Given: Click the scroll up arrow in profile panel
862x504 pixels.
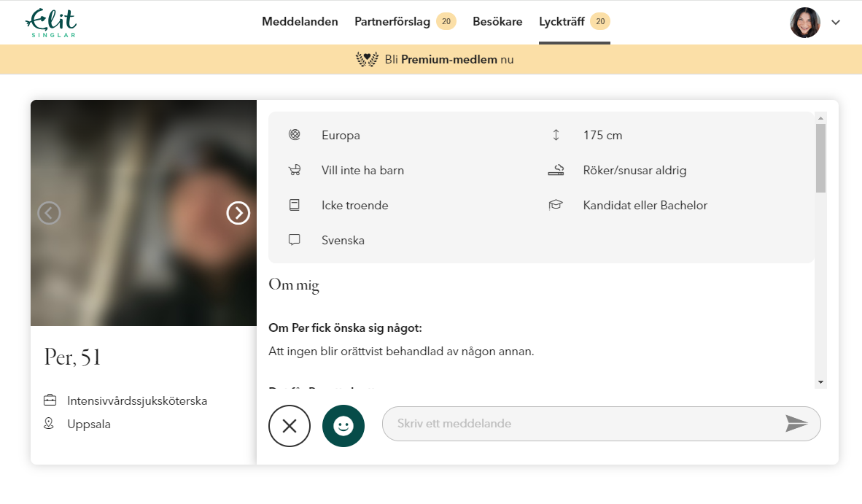Looking at the screenshot, I should coord(820,118).
